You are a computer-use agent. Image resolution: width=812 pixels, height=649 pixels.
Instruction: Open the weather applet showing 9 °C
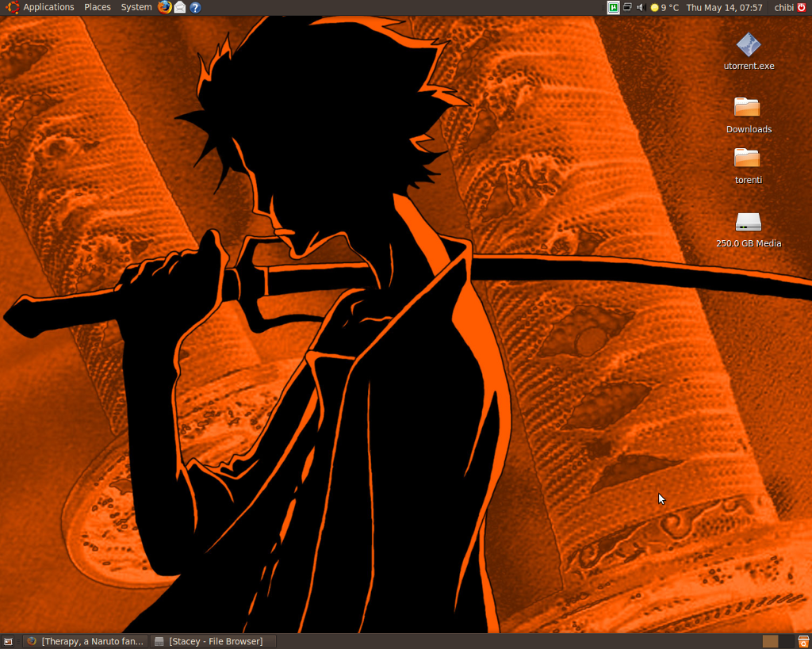pyautogui.click(x=665, y=7)
